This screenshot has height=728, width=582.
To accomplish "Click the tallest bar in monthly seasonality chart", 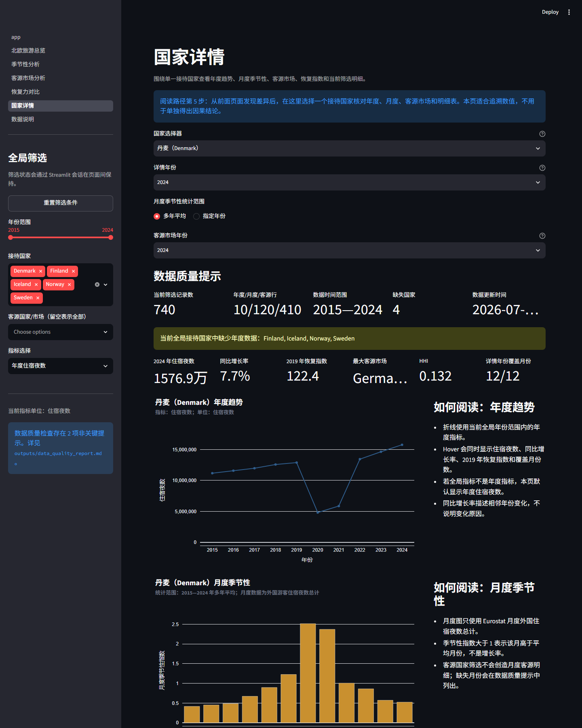I will click(308, 673).
